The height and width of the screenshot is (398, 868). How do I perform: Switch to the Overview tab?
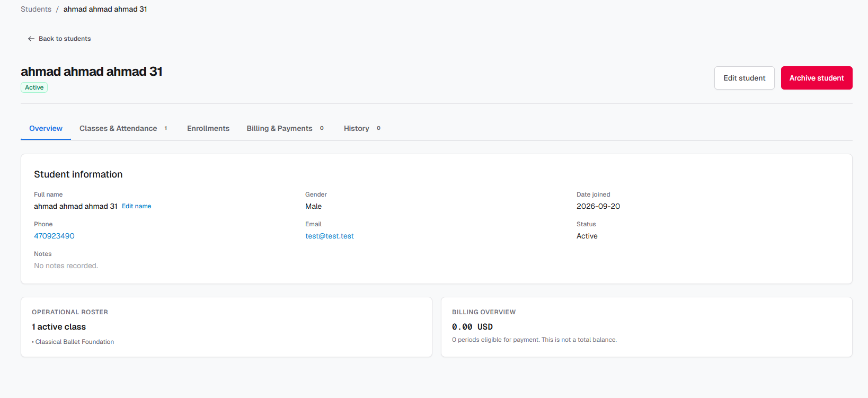(46, 128)
